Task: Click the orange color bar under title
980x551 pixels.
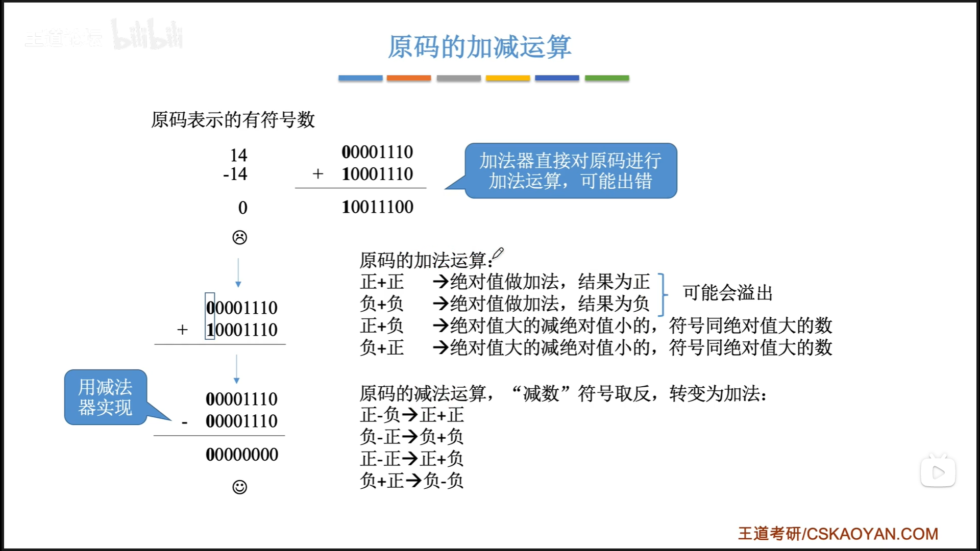Action: point(408,78)
